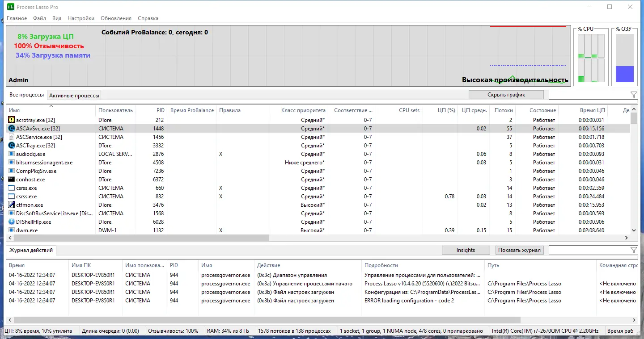644x339 pixels.
Task: Click the filter funnel icon in log search box
Action: (633, 250)
